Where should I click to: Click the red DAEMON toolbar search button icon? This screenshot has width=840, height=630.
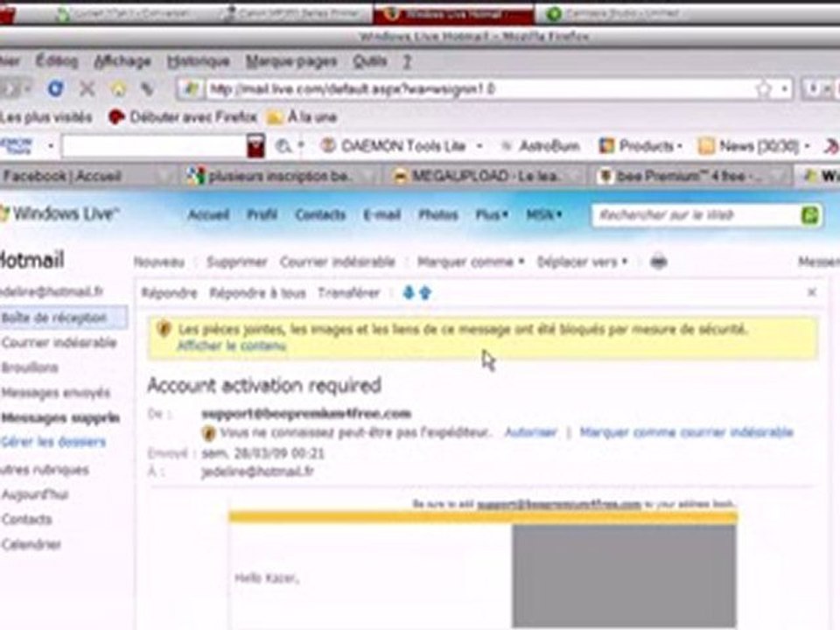[256, 146]
